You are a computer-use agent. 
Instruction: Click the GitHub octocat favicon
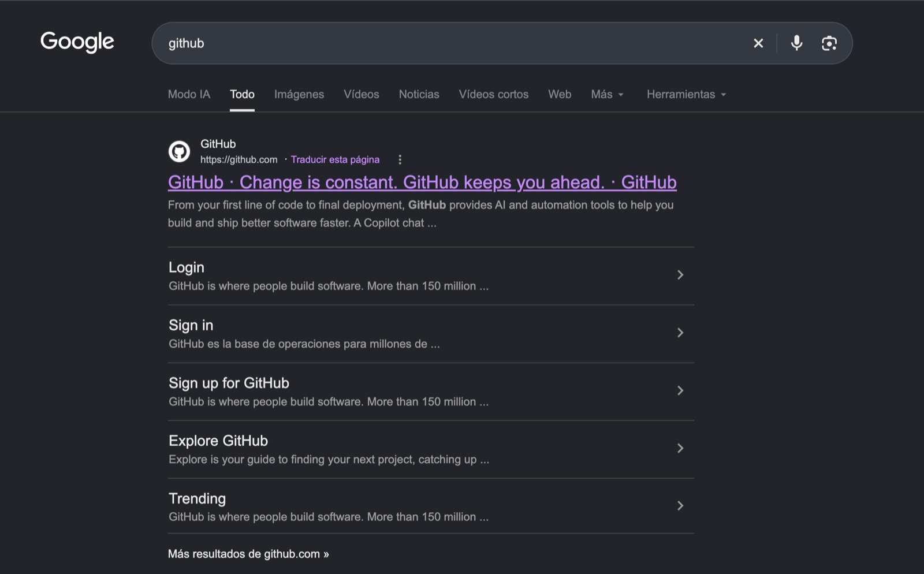tap(179, 151)
